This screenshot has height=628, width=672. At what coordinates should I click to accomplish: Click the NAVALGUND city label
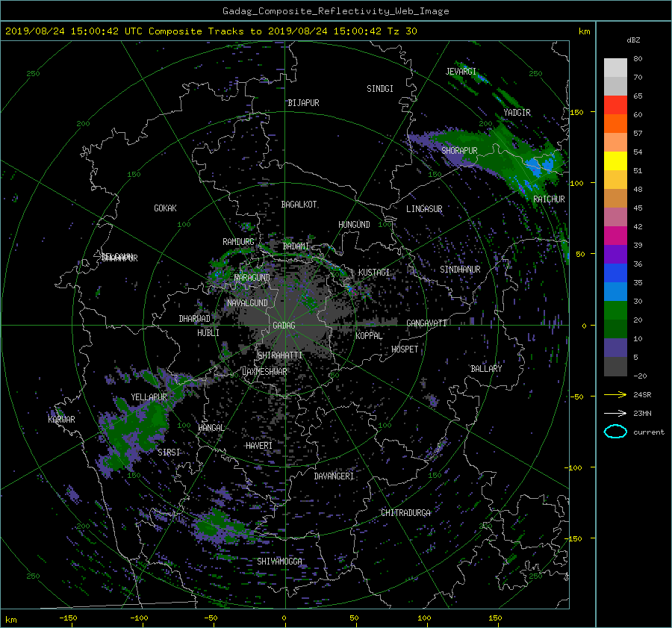[x=247, y=303]
